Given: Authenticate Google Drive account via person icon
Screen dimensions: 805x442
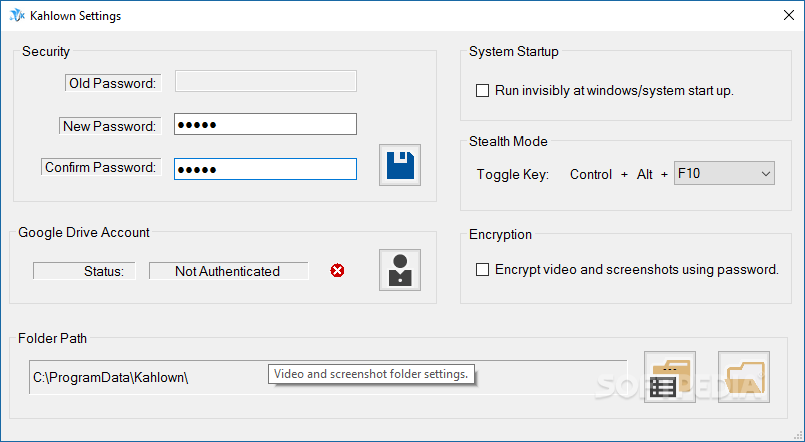Looking at the screenshot, I should click(x=400, y=270).
